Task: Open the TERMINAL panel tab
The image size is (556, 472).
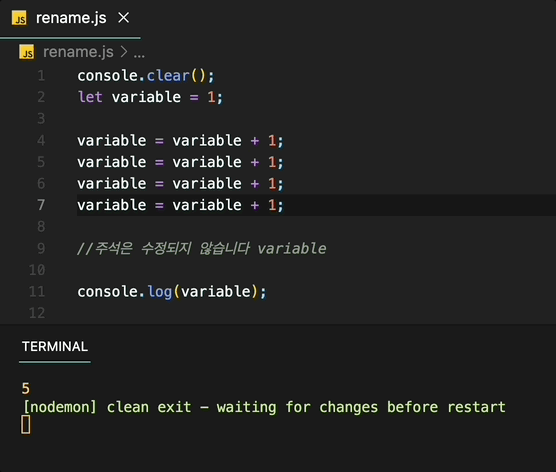Action: (x=55, y=346)
